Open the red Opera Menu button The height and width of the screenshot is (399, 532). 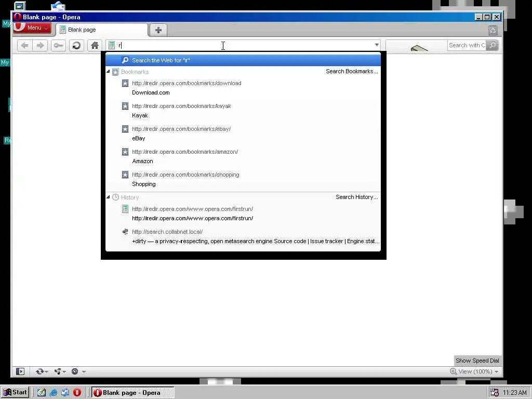[32, 28]
